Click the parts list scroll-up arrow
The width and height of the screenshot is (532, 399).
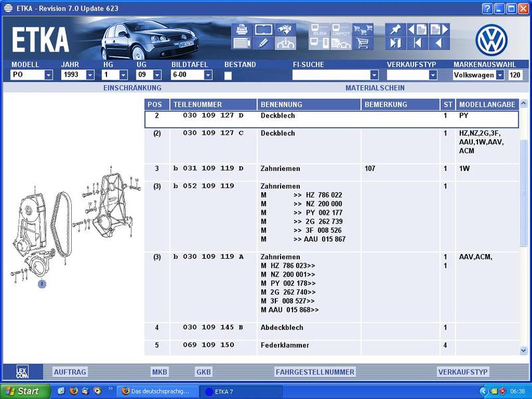(523, 103)
